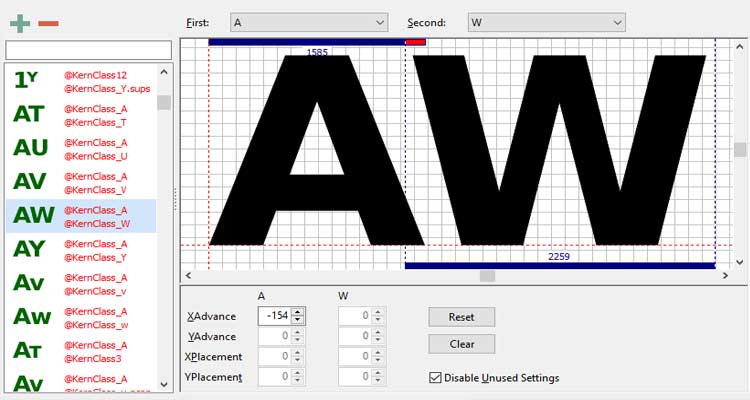The width and height of the screenshot is (750, 400).
Task: Click the @KernClass_Y label text
Action: (96, 257)
